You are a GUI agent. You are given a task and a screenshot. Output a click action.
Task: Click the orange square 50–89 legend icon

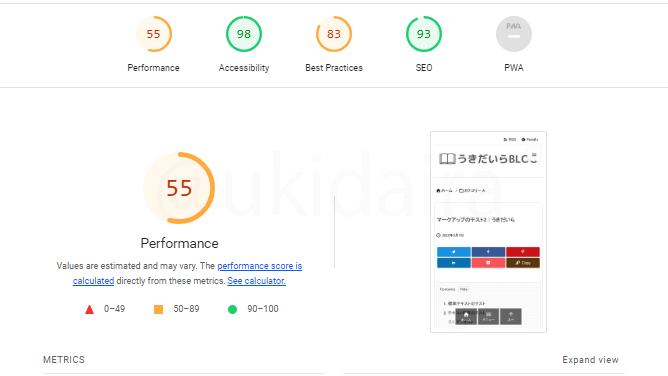click(x=158, y=309)
